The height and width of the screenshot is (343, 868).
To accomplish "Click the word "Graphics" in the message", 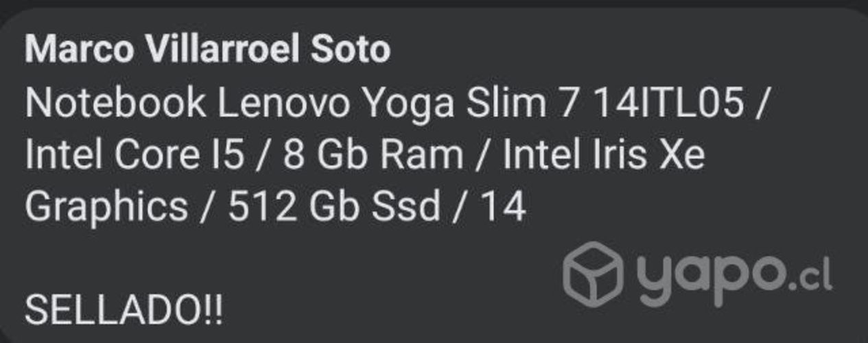I will point(106,207).
